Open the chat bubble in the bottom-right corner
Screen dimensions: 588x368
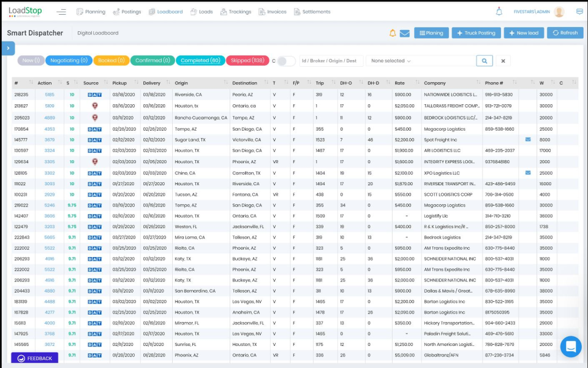pyautogui.click(x=570, y=347)
